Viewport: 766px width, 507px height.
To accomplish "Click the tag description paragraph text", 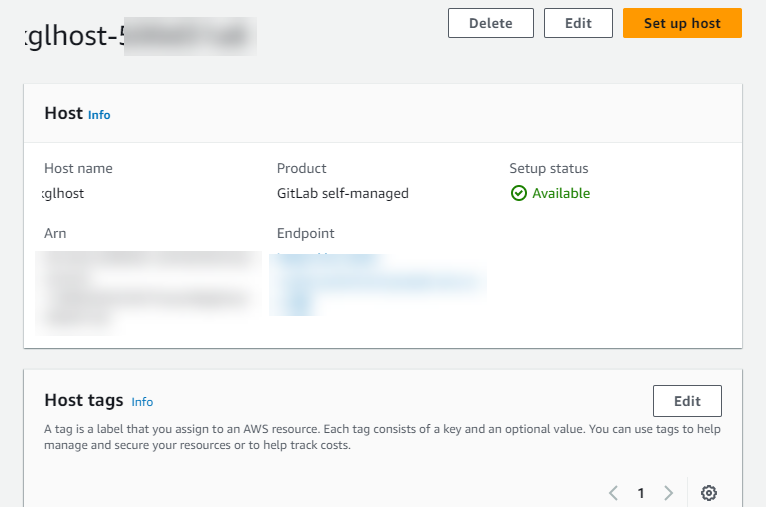I will pyautogui.click(x=382, y=437).
